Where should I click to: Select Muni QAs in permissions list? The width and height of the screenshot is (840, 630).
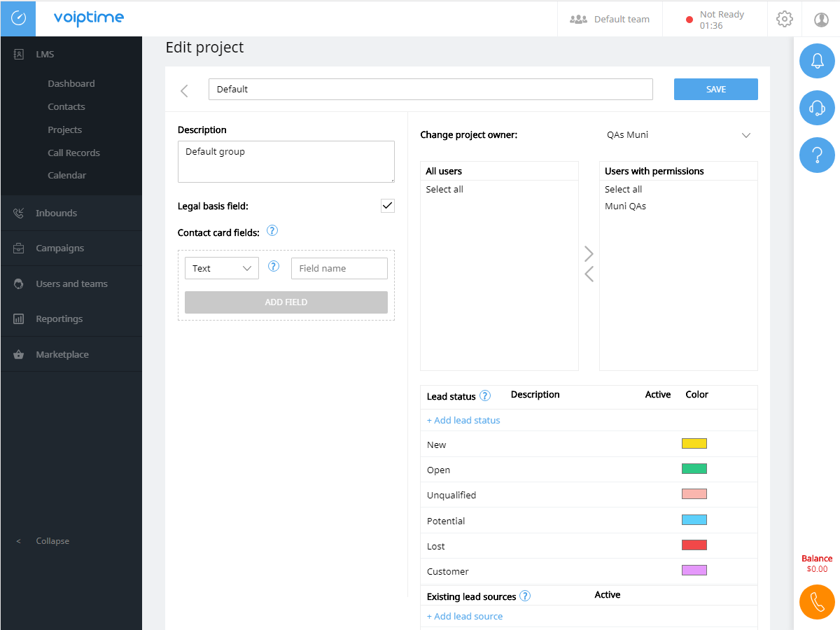pyautogui.click(x=626, y=206)
